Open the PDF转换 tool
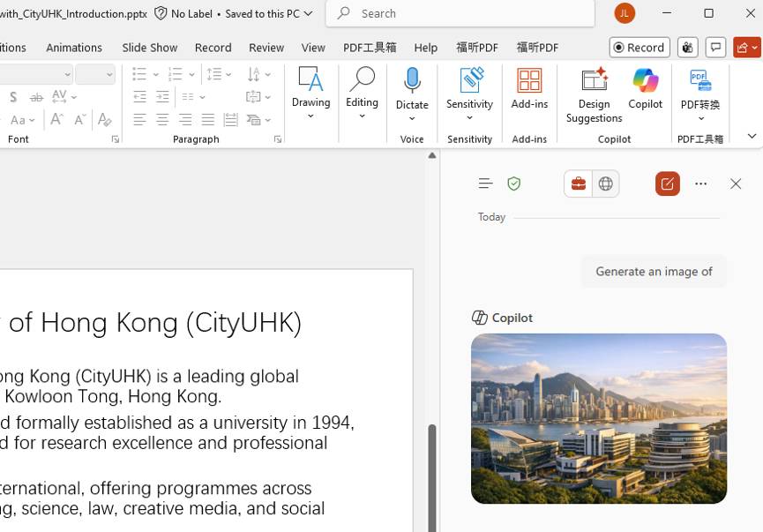 [700, 94]
